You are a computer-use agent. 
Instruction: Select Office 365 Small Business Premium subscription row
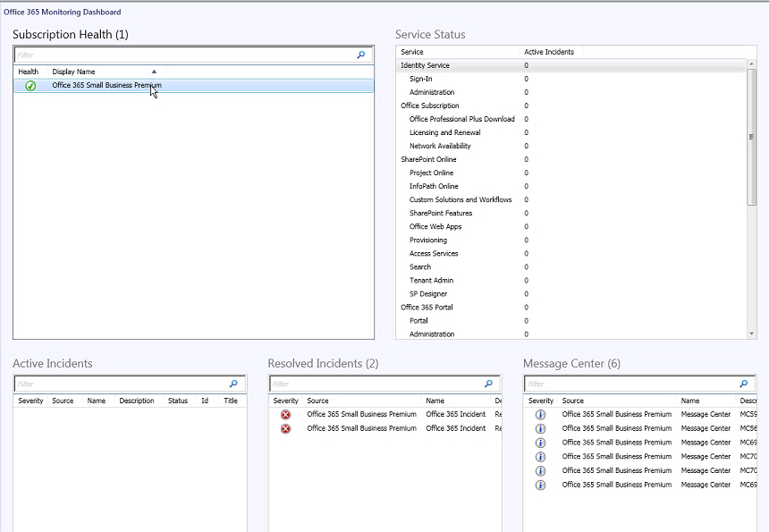pyautogui.click(x=194, y=86)
